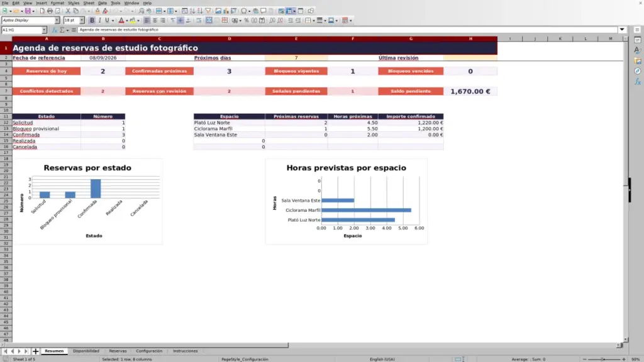
Task: Click the Clone Formatting paintbrush icon
Action: point(97,11)
